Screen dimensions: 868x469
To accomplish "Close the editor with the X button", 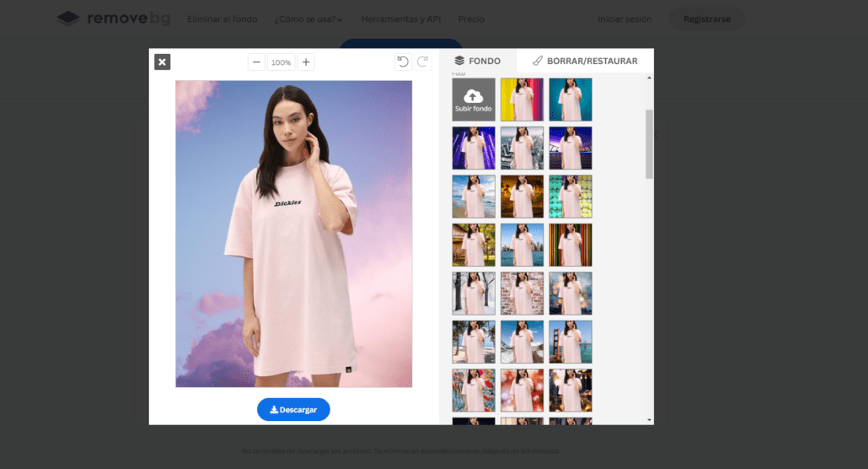I will coord(163,62).
